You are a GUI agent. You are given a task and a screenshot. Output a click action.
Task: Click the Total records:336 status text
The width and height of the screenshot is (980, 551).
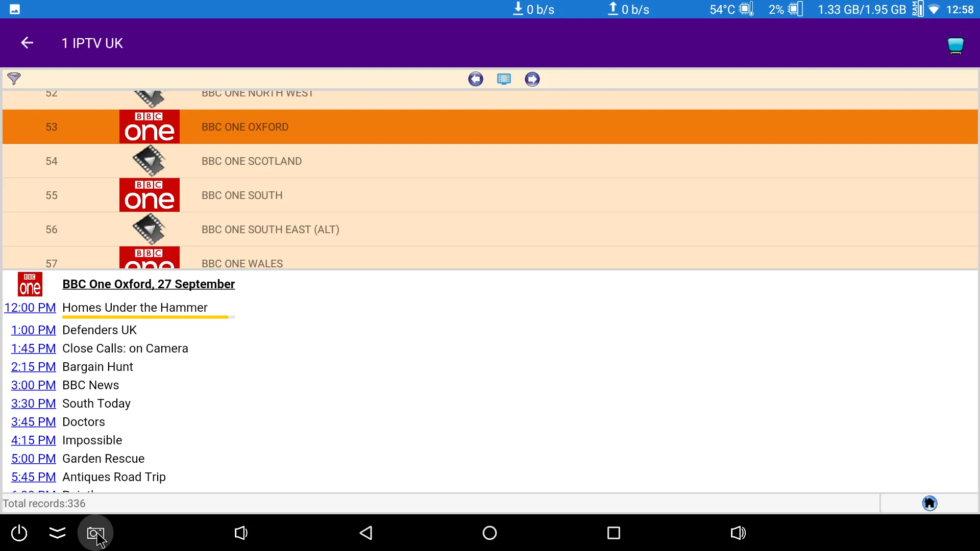44,504
